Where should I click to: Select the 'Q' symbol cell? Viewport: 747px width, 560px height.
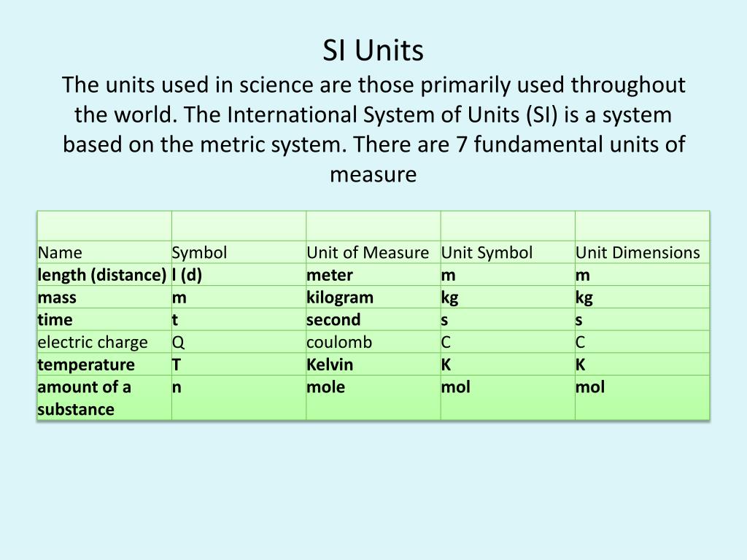(239, 342)
